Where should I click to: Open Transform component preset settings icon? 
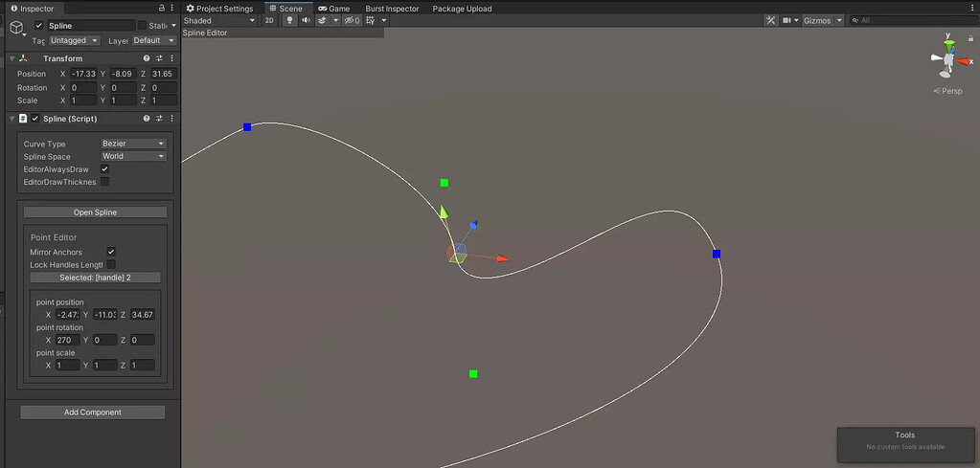[159, 58]
